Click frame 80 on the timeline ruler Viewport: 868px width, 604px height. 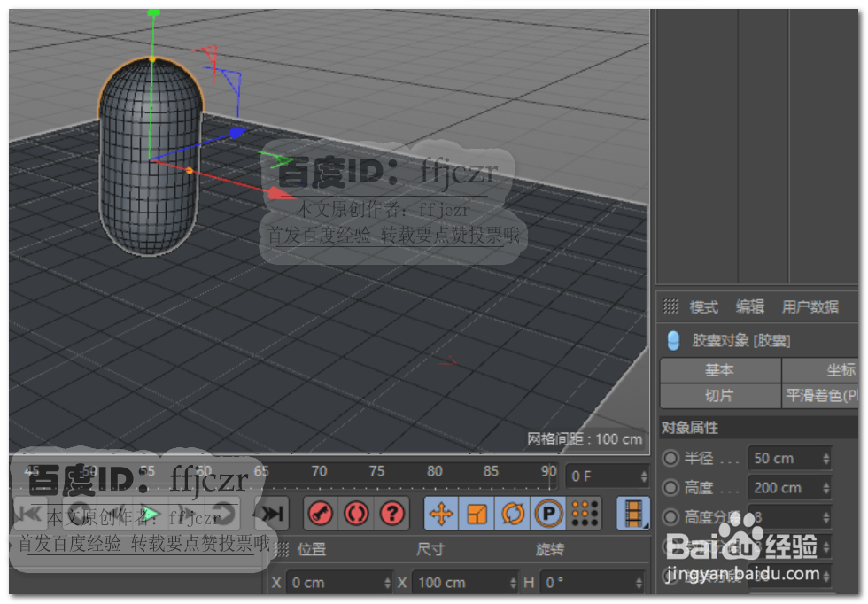[435, 471]
